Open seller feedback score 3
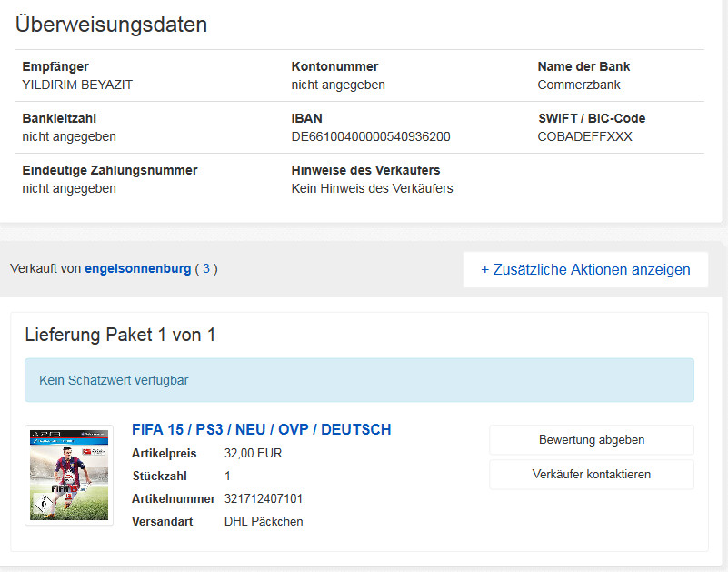Viewport: 728px width, 572px height. coord(205,269)
